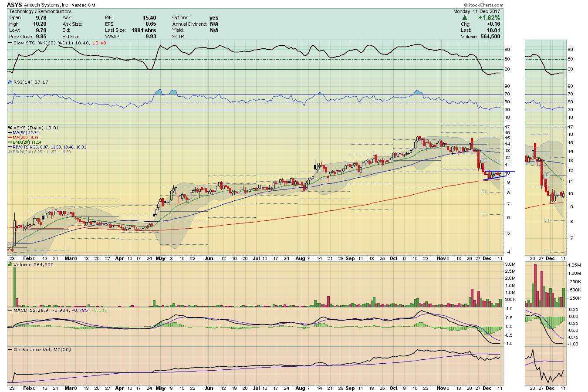
Task: Click the EMA(20) green legend entry
Action: pyautogui.click(x=27, y=142)
